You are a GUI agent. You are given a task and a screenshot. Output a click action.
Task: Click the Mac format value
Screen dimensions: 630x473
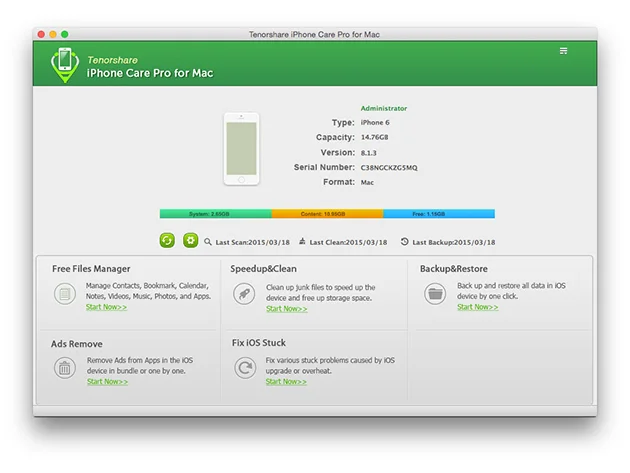point(367,182)
